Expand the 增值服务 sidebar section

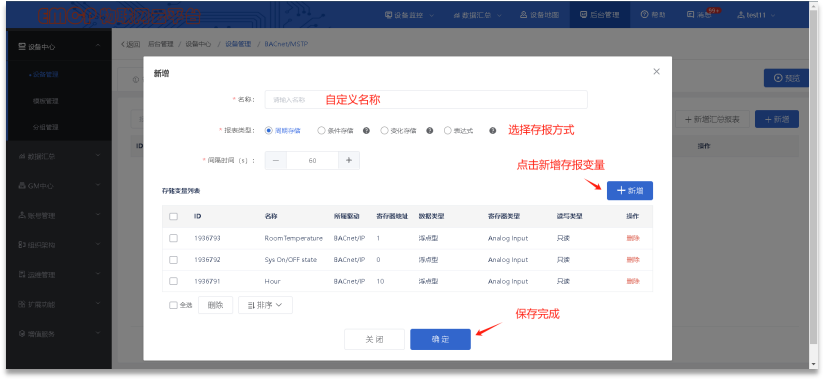[98, 334]
